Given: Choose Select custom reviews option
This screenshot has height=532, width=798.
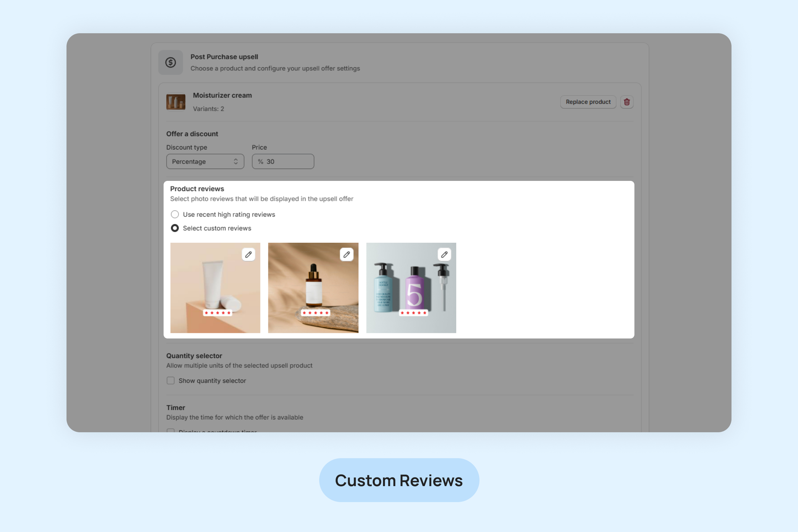Looking at the screenshot, I should pos(175,228).
